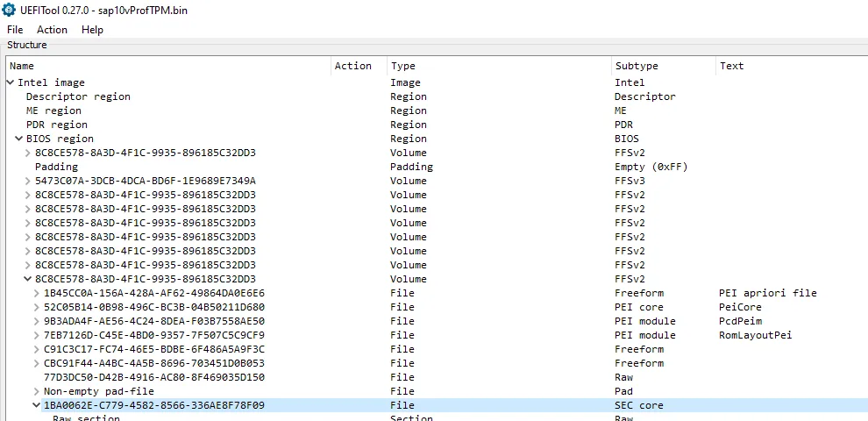Click the UEFITool app icon in title bar

[9, 10]
